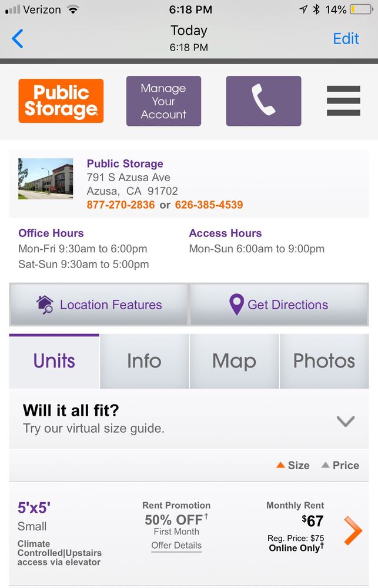Tap the storage facility thumbnail photo

coord(46,179)
